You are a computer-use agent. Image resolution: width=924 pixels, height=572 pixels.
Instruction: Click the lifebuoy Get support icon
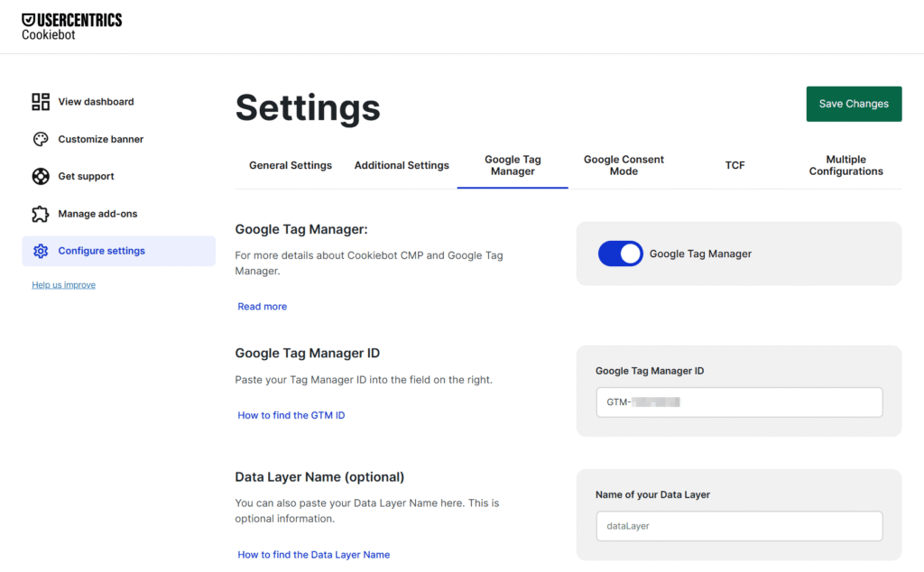[41, 176]
